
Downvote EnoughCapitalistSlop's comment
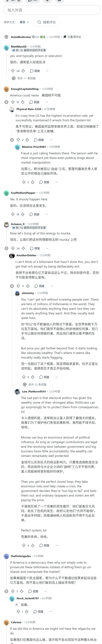pyautogui.click(x=23, y=102)
